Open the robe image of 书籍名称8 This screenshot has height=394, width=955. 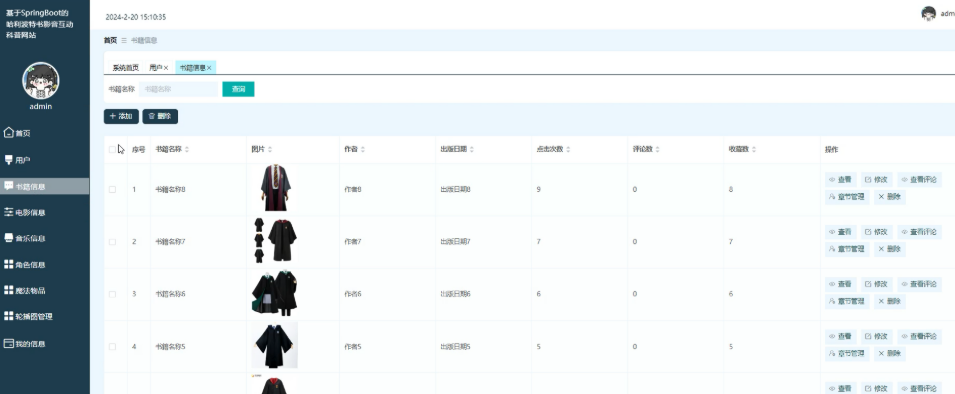275,188
